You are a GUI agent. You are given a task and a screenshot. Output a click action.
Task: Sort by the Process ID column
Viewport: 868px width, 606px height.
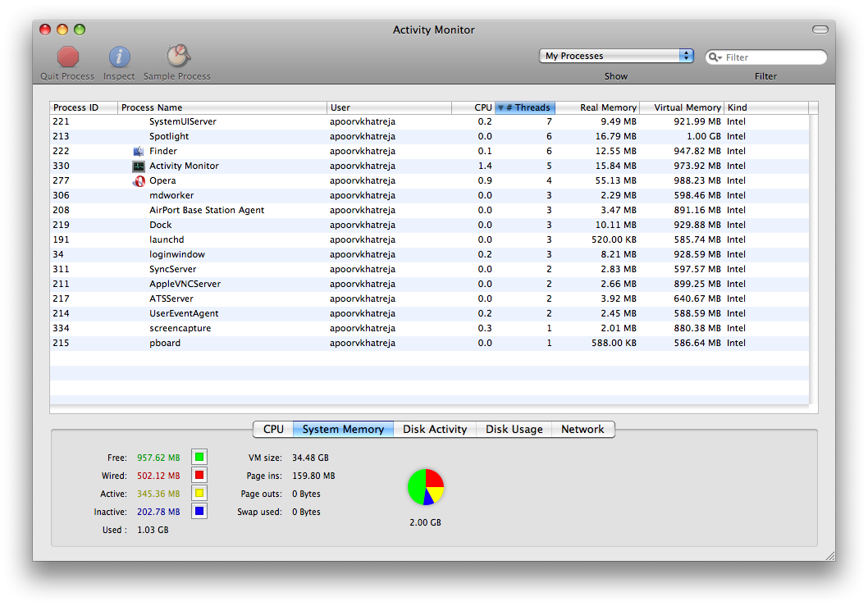(x=84, y=107)
